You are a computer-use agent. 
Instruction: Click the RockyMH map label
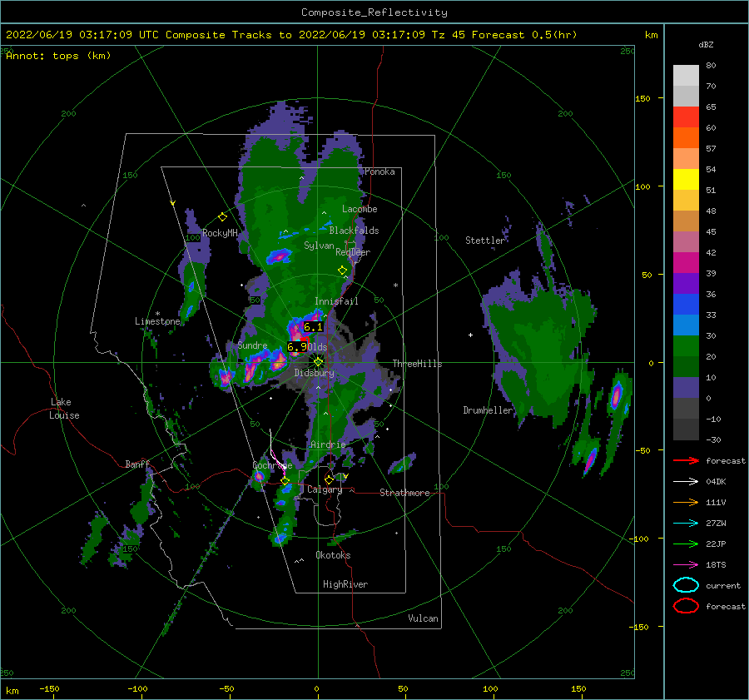220,233
